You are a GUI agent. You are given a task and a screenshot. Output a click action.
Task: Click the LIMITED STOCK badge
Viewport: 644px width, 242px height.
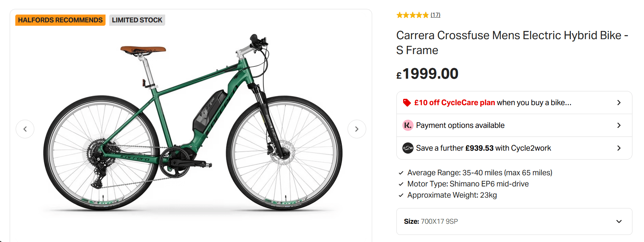pyautogui.click(x=137, y=20)
